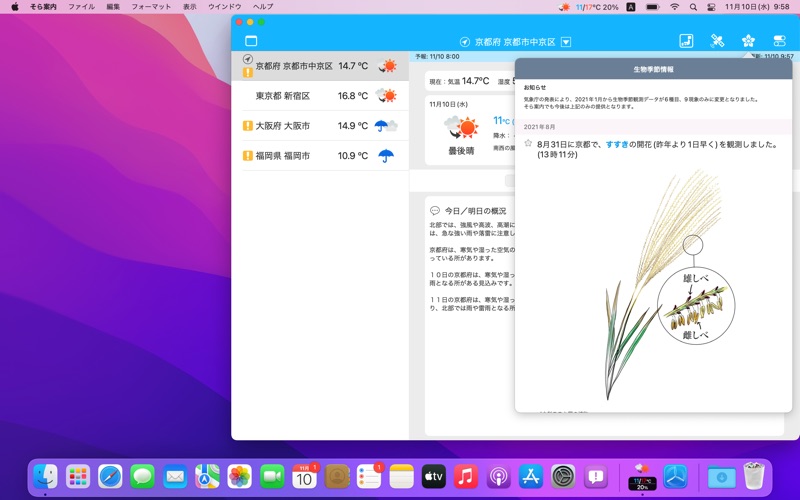The image size is (800, 500).
Task: Toggle favorite star for the 8月31日 entry
Action: click(528, 144)
